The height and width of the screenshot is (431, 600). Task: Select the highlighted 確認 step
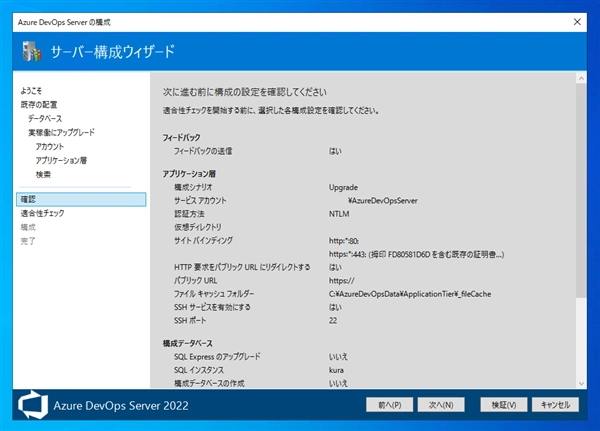pyautogui.click(x=81, y=199)
